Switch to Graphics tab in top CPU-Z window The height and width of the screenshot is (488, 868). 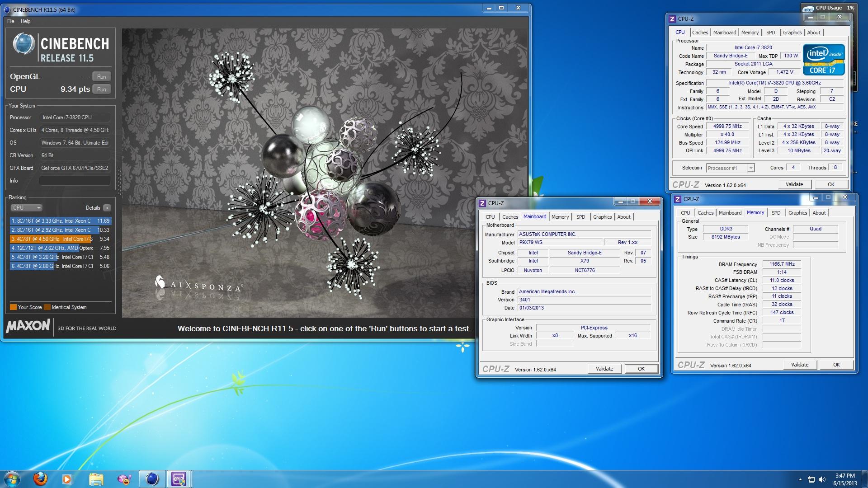coord(792,33)
